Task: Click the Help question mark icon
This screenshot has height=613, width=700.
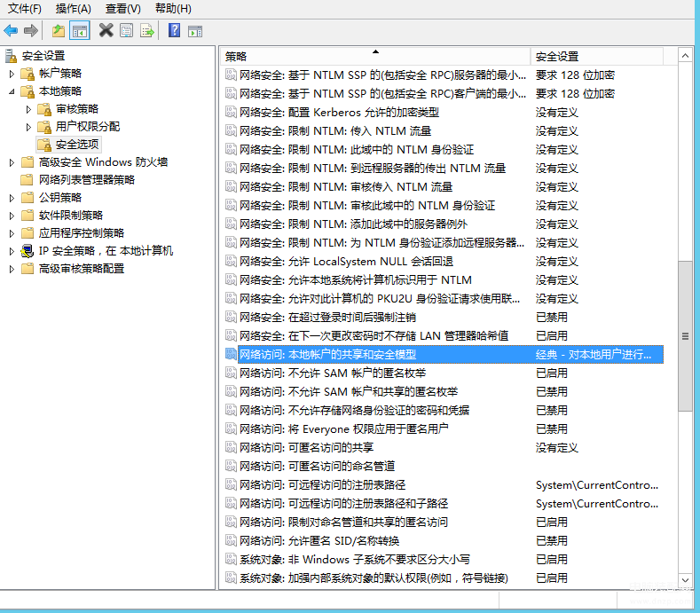Action: point(174,31)
